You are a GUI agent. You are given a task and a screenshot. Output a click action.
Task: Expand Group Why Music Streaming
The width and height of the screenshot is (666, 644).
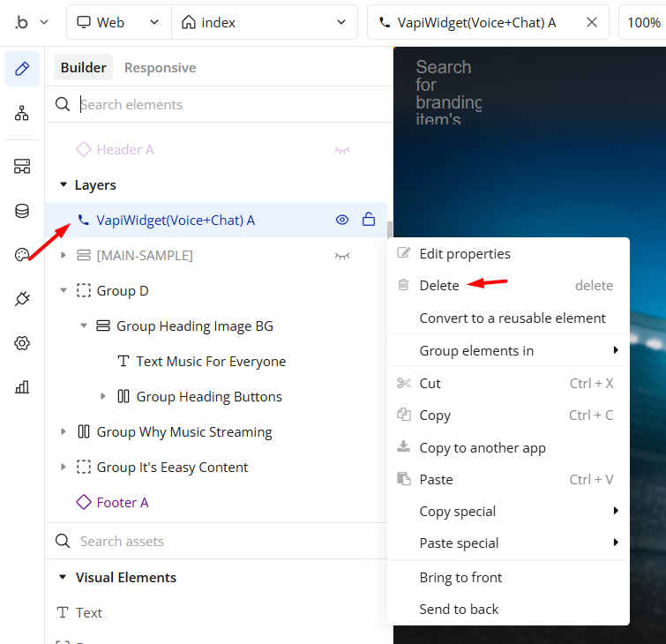coord(64,431)
